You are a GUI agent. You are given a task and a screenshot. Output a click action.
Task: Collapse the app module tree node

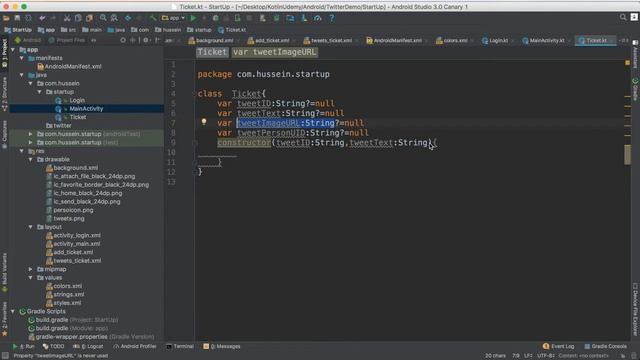[13, 49]
